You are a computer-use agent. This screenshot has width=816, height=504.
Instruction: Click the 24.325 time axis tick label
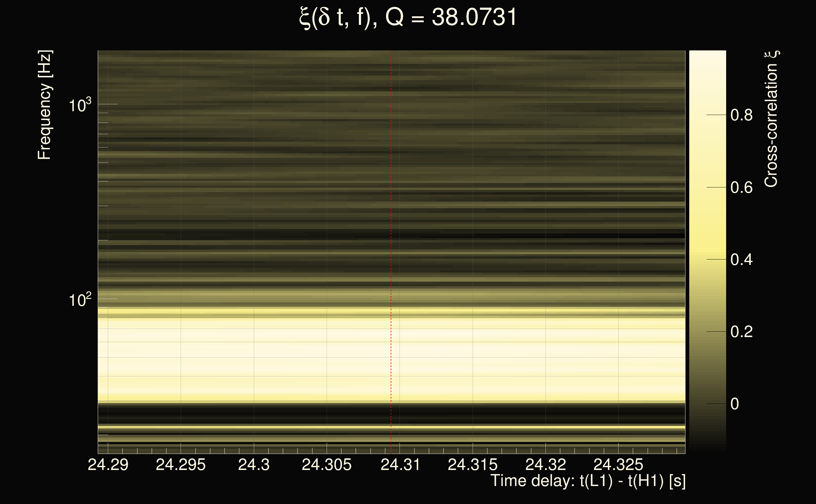618,465
